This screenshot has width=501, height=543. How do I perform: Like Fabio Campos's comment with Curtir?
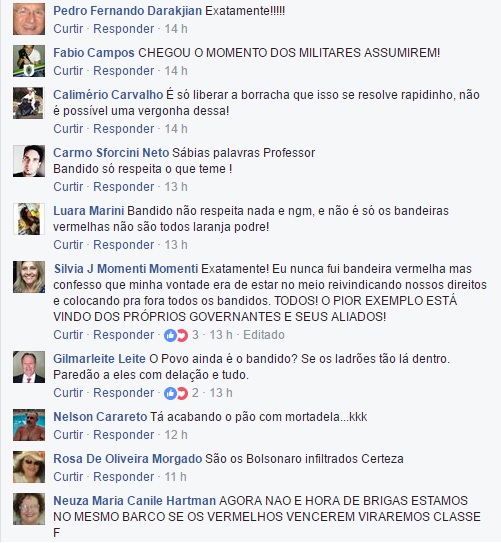tap(68, 71)
